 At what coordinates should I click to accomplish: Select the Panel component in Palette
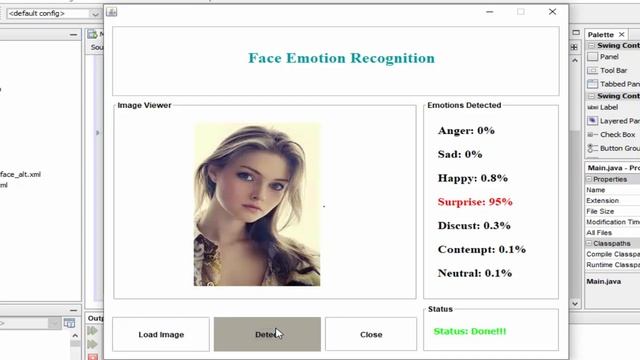(x=609, y=57)
